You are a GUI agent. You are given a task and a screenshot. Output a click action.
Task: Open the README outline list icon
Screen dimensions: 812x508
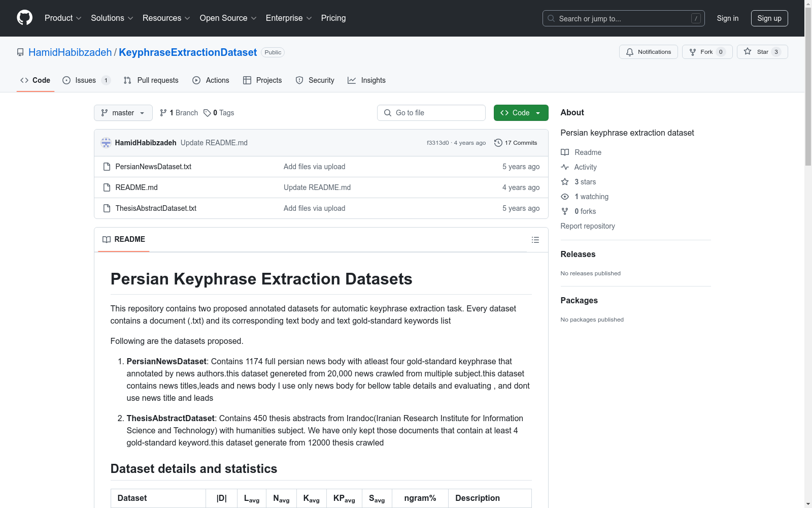pyautogui.click(x=535, y=240)
